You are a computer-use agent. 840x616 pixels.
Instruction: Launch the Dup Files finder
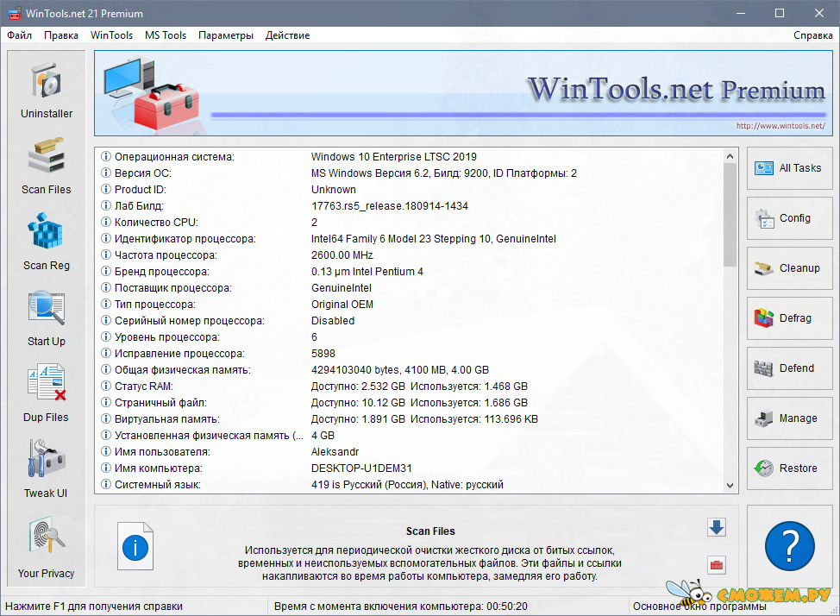tap(47, 394)
